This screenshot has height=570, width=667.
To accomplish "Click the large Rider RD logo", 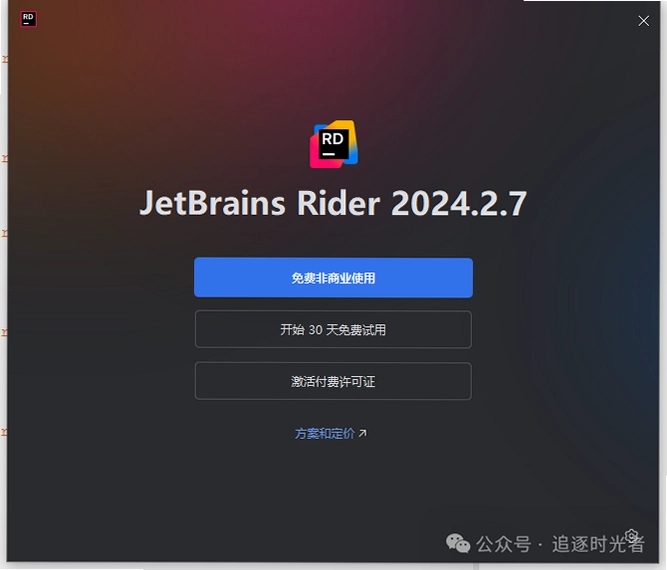I will [334, 144].
